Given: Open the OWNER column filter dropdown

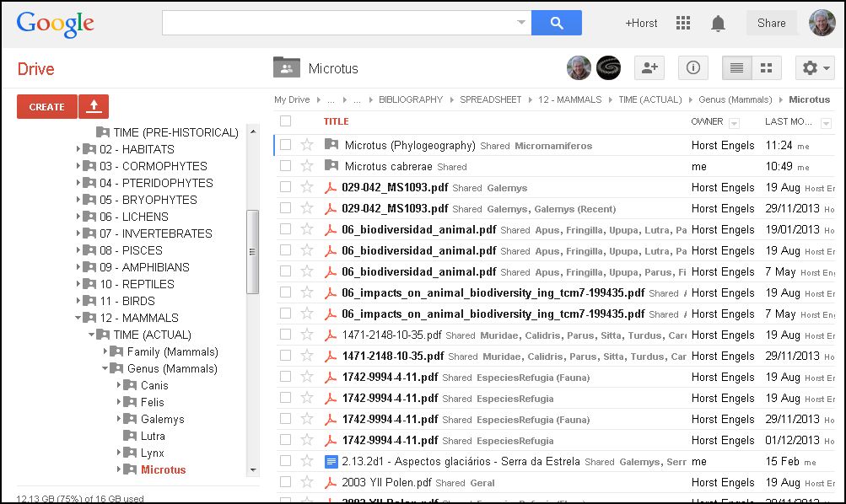Looking at the screenshot, I should pos(734,123).
